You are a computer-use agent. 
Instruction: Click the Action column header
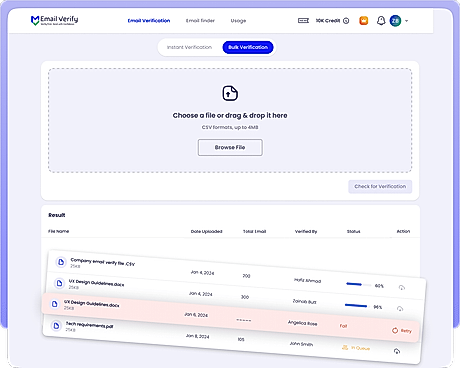click(403, 231)
